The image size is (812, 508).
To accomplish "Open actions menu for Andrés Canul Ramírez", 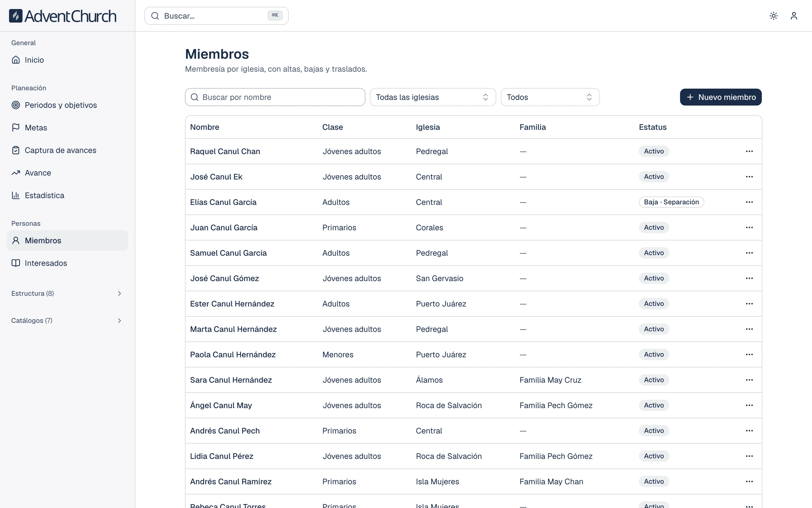I will click(749, 481).
